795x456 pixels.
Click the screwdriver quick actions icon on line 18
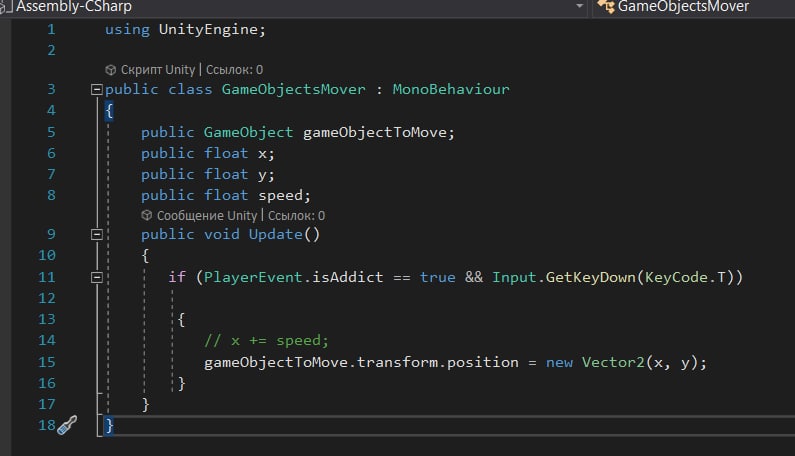pyautogui.click(x=67, y=425)
